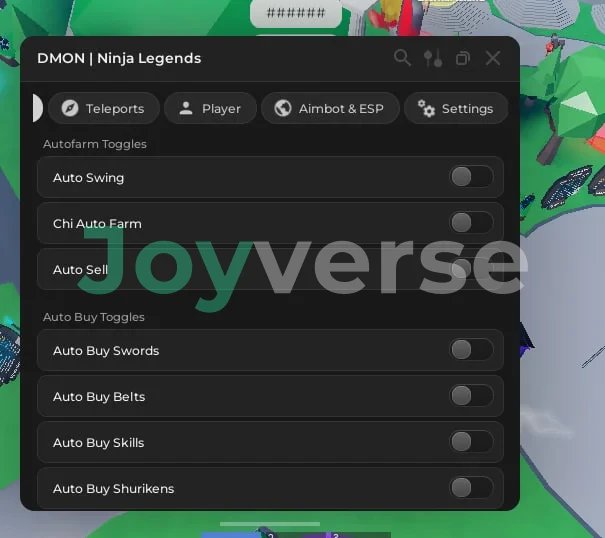Open the search magnifier icon
The height and width of the screenshot is (538, 605).
[x=402, y=58]
